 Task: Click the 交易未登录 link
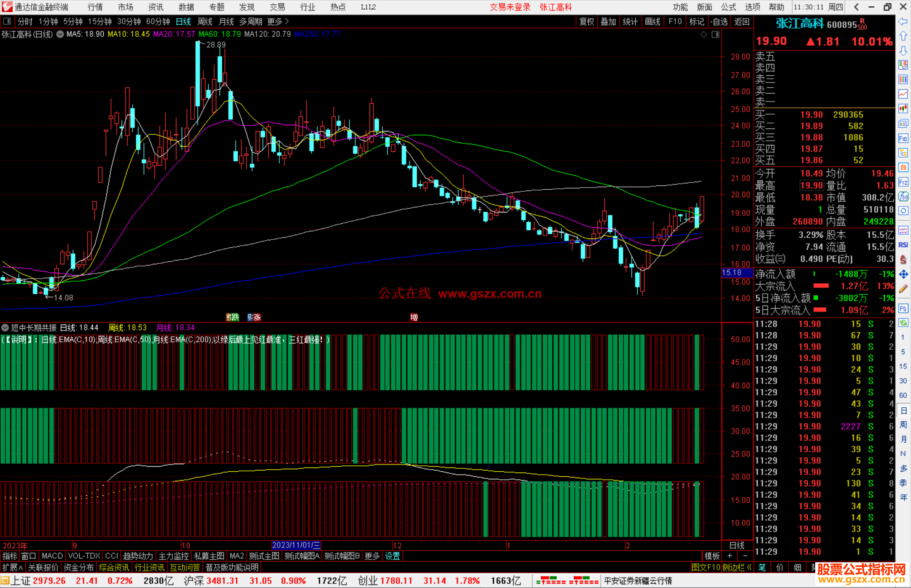(x=509, y=7)
